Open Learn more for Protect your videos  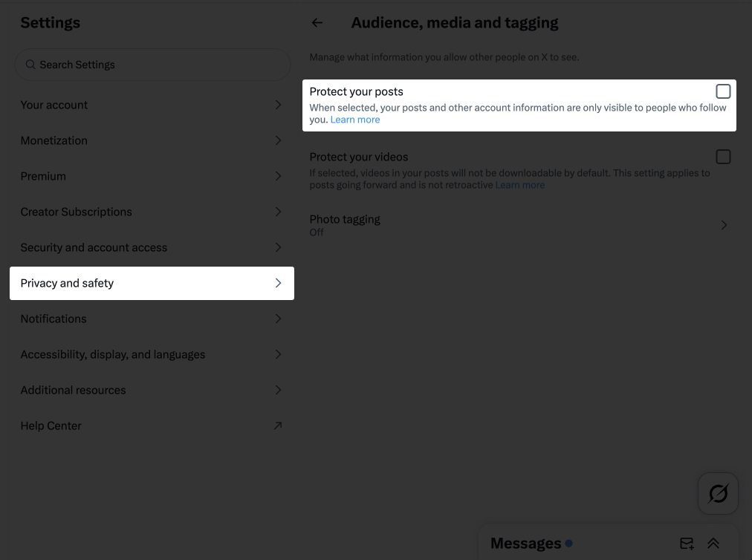point(519,184)
